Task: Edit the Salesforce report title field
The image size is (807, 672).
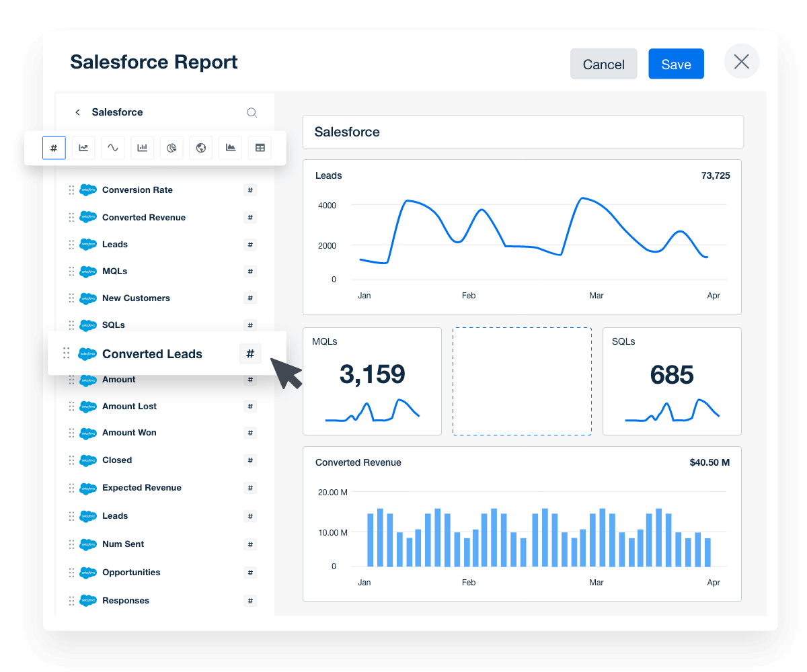Action: (523, 132)
